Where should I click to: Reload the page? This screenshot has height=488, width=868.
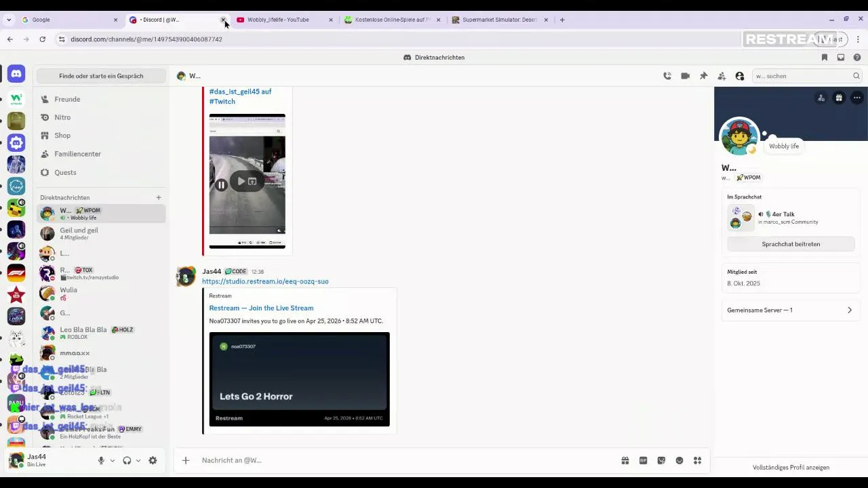point(42,39)
